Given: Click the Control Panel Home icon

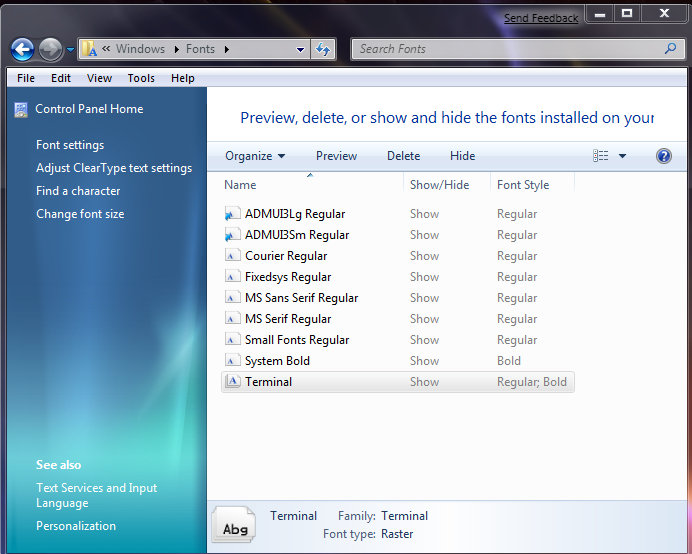Looking at the screenshot, I should (x=21, y=109).
